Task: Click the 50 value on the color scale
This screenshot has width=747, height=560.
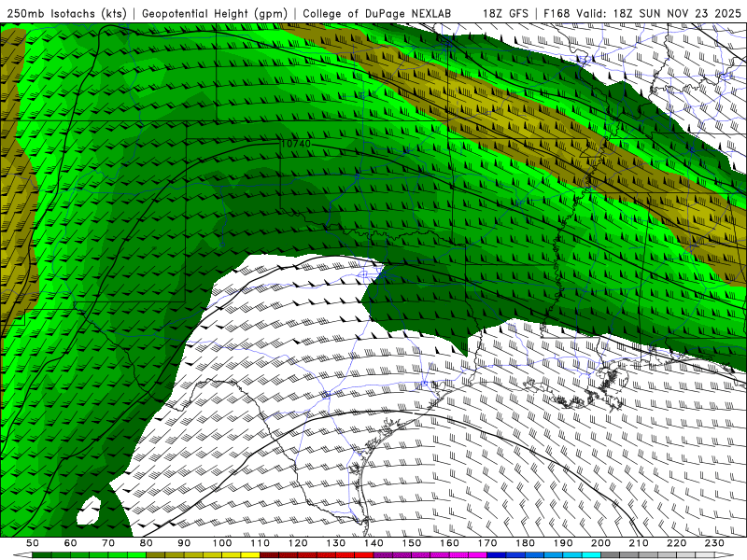Action: (33, 543)
